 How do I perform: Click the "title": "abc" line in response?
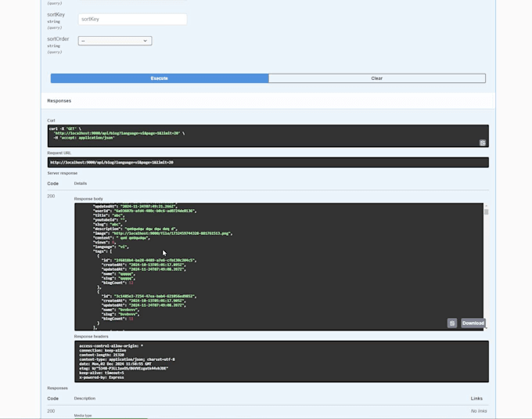109,215
